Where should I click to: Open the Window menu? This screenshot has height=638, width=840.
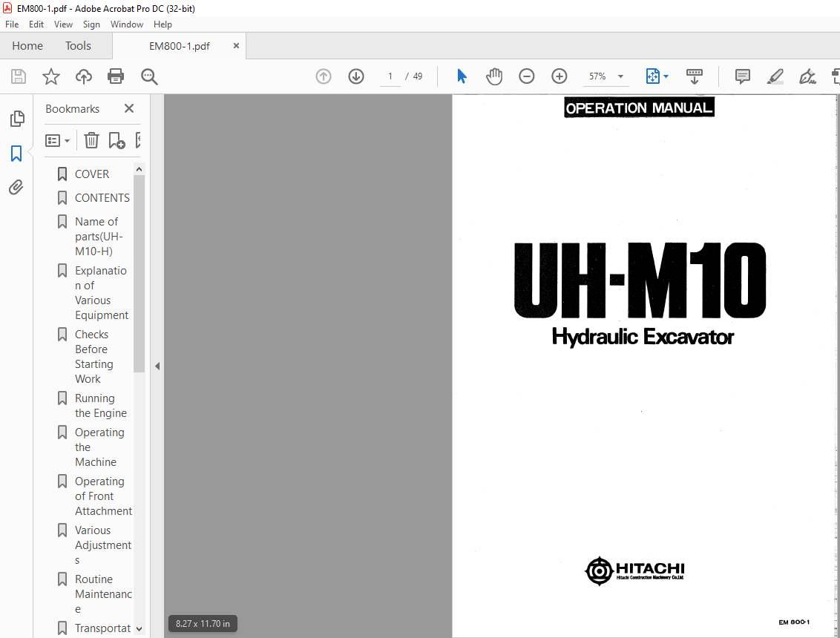pos(126,24)
